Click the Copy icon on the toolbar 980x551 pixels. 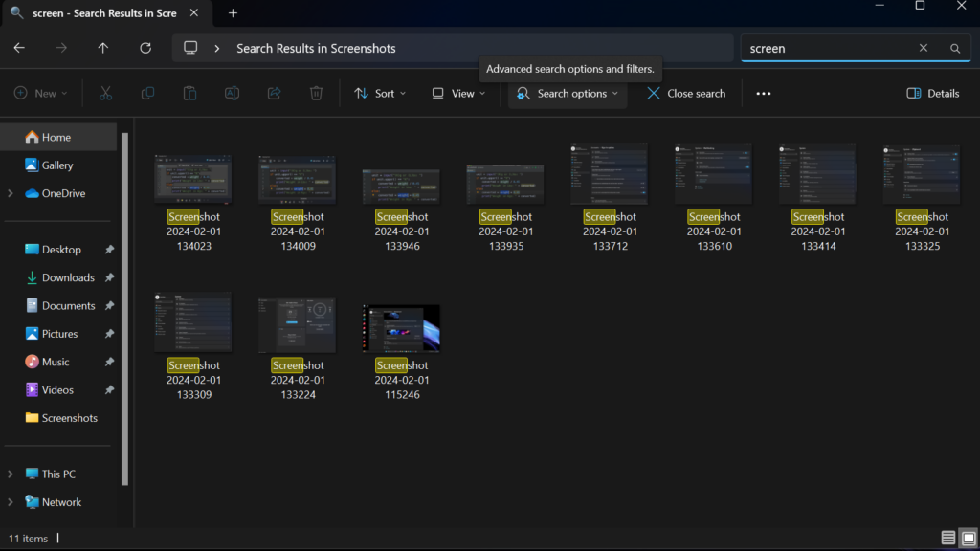tap(147, 93)
